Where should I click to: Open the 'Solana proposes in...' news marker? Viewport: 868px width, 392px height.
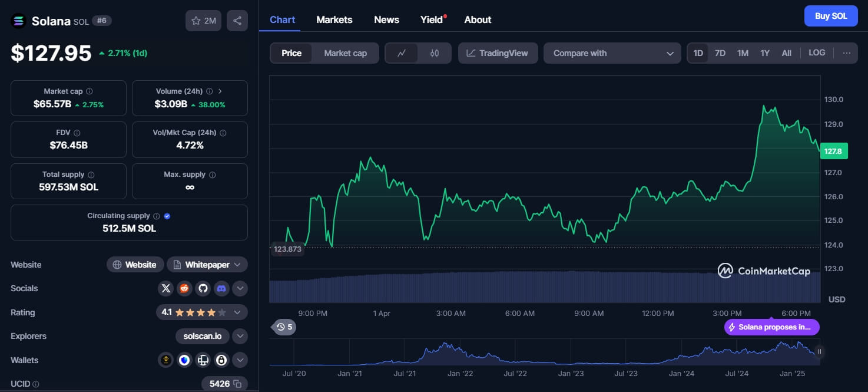pyautogui.click(x=771, y=327)
